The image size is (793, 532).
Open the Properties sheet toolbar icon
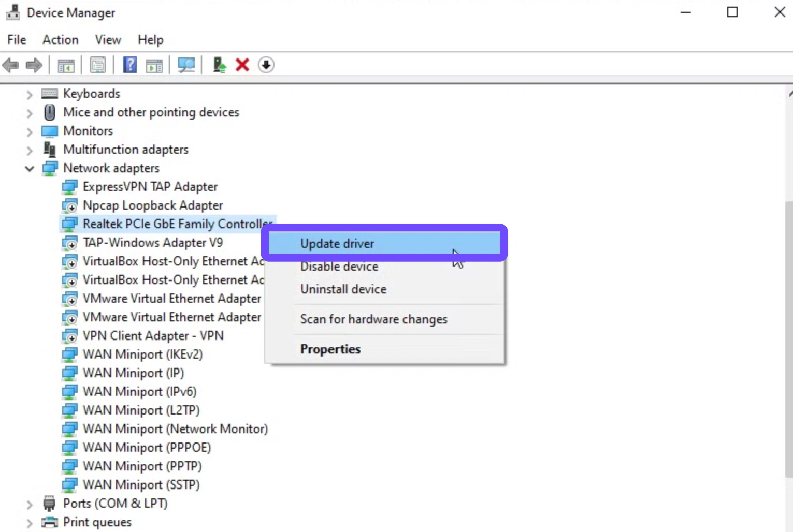(x=97, y=65)
